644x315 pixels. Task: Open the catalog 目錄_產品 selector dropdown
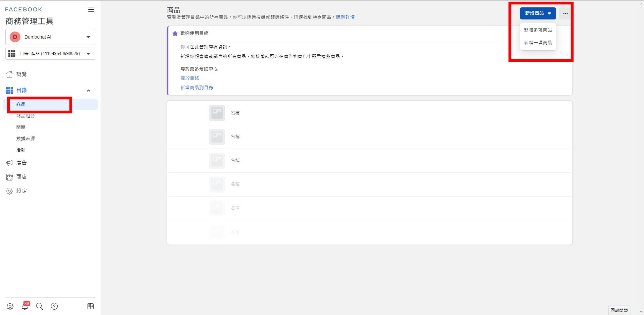(50, 54)
